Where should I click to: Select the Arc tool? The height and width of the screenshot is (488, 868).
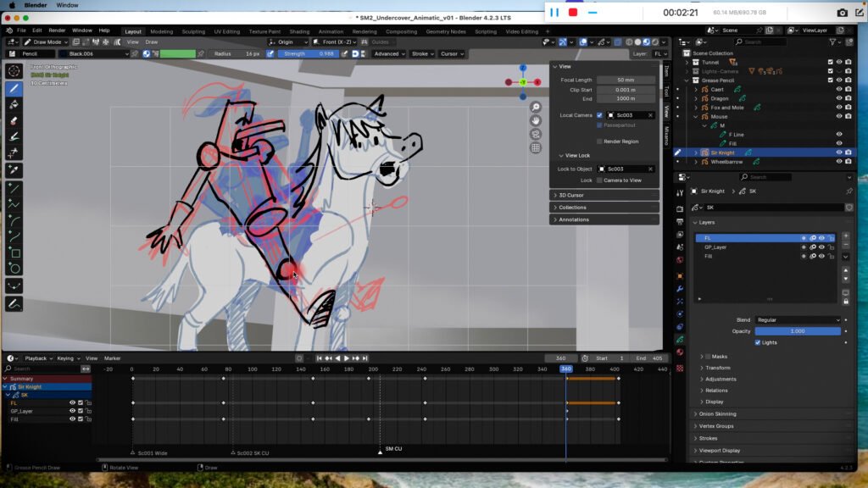pos(14,221)
